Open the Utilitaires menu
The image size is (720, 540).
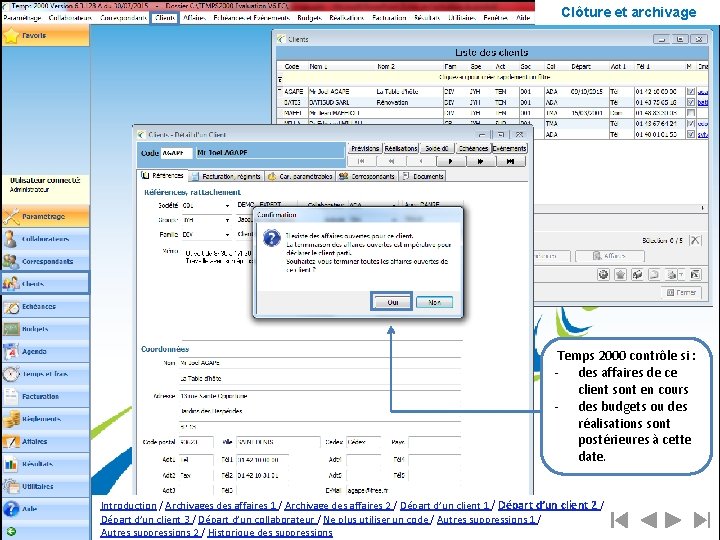(461, 18)
